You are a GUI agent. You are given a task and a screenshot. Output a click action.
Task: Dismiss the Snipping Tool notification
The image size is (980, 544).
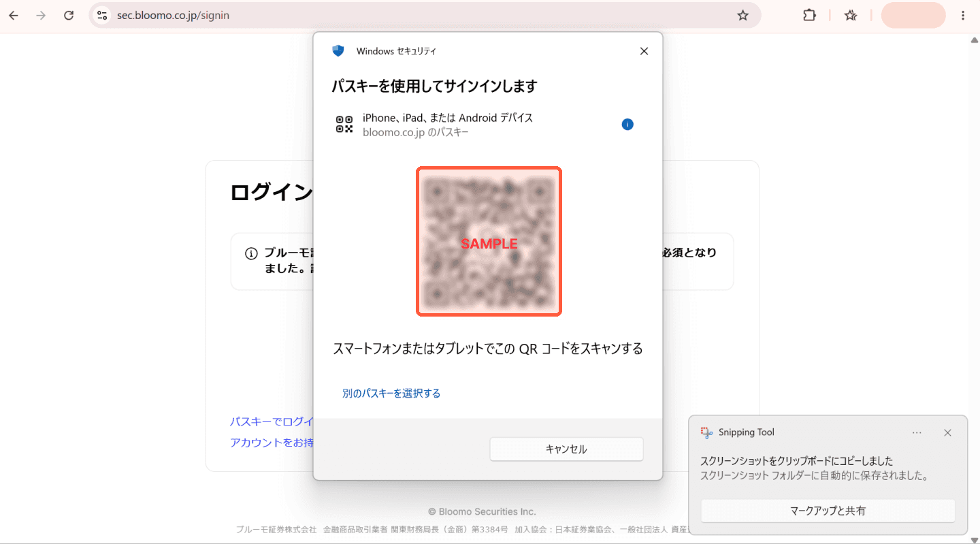click(x=947, y=432)
